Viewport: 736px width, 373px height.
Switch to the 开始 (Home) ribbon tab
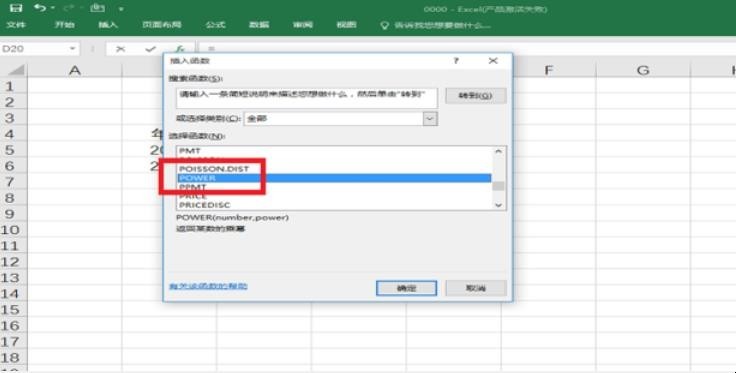(64, 25)
